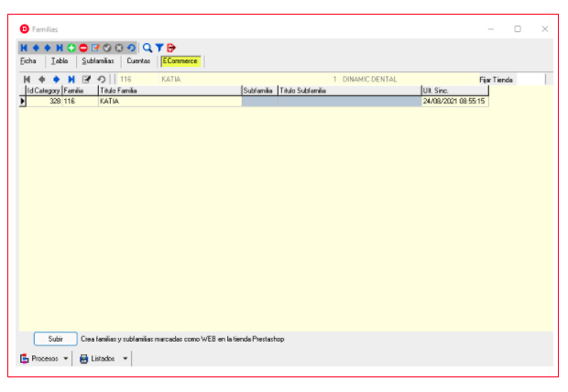Open the Ficha tab

coord(28,60)
